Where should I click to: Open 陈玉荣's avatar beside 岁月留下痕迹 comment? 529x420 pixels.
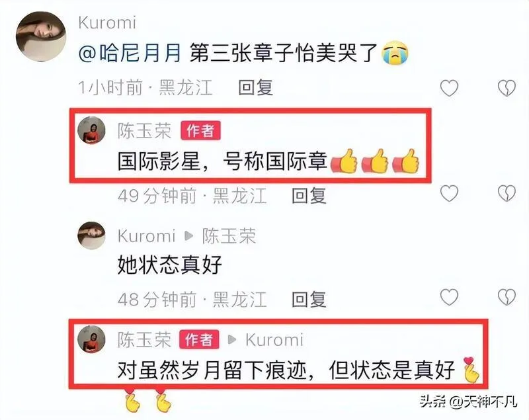[x=91, y=339]
